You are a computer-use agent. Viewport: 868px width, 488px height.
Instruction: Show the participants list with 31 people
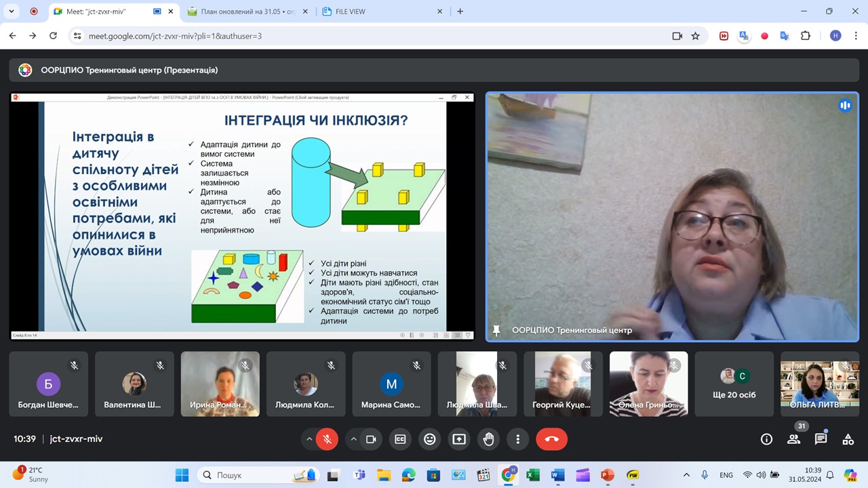click(x=793, y=439)
